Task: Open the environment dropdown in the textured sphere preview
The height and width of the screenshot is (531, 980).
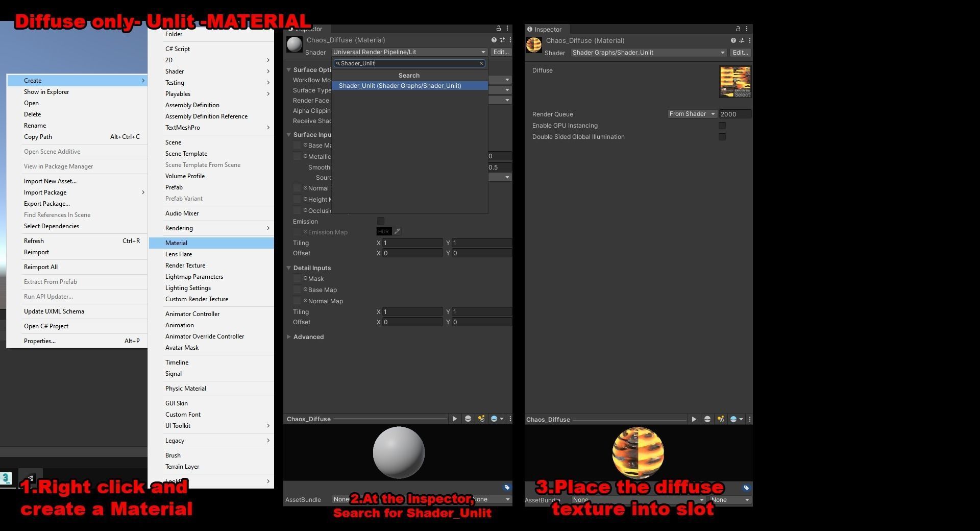Action: point(736,419)
